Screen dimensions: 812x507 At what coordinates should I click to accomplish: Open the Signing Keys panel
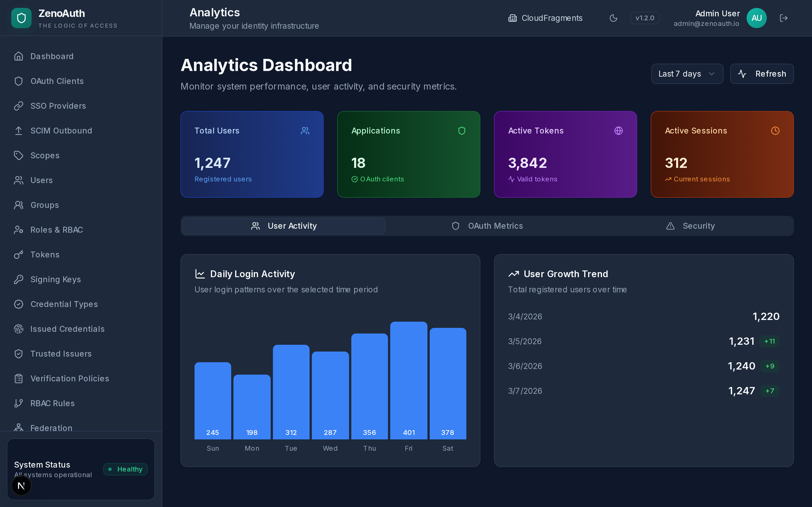[x=56, y=279]
